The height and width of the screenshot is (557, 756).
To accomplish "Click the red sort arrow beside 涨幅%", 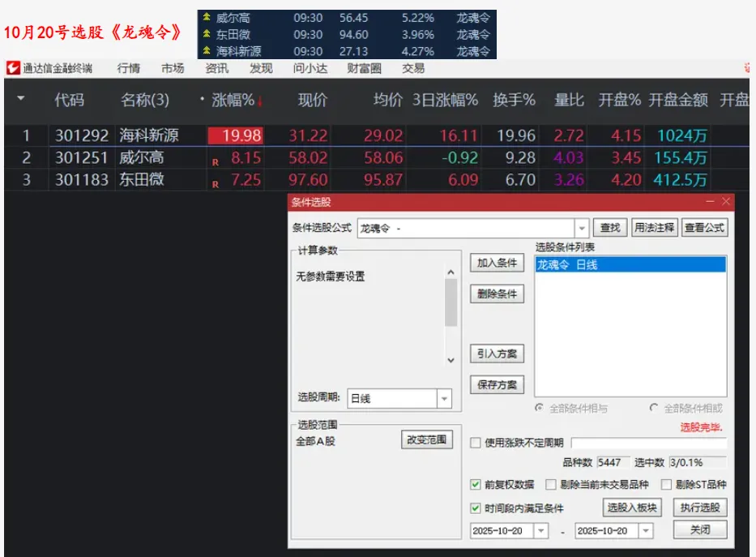I will tap(260, 101).
